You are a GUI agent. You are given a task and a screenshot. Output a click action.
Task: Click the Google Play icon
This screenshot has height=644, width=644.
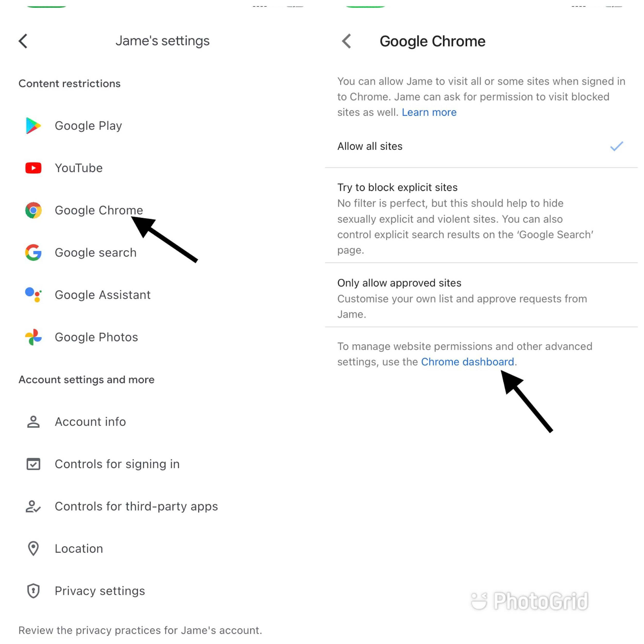[x=33, y=125]
